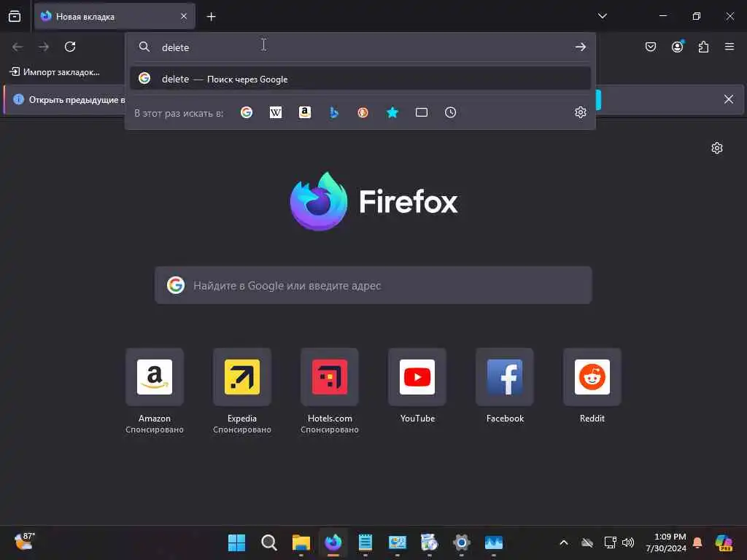Click the Найдите в Google search field
The height and width of the screenshot is (560, 747).
[373, 285]
